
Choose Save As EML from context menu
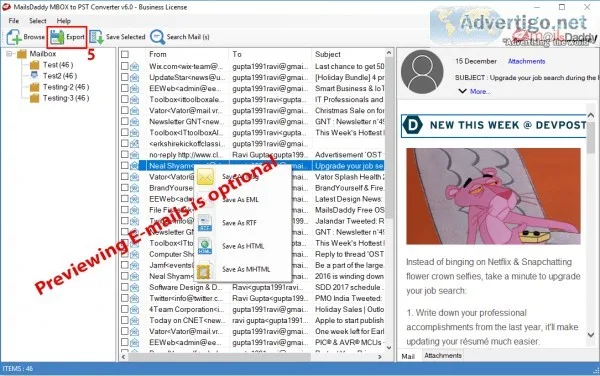point(240,200)
